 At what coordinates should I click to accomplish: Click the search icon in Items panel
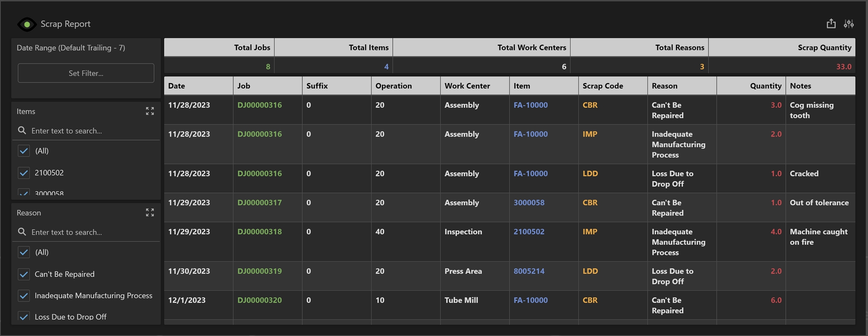(22, 131)
